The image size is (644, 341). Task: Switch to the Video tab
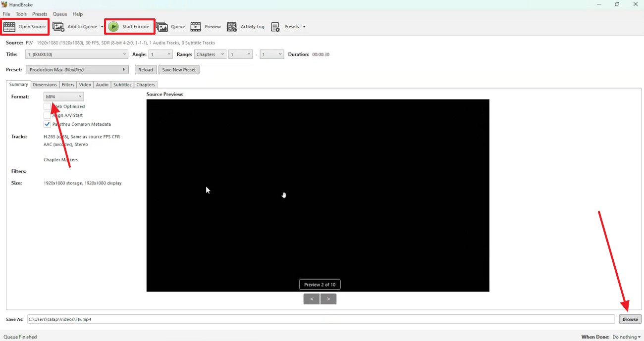(x=85, y=84)
